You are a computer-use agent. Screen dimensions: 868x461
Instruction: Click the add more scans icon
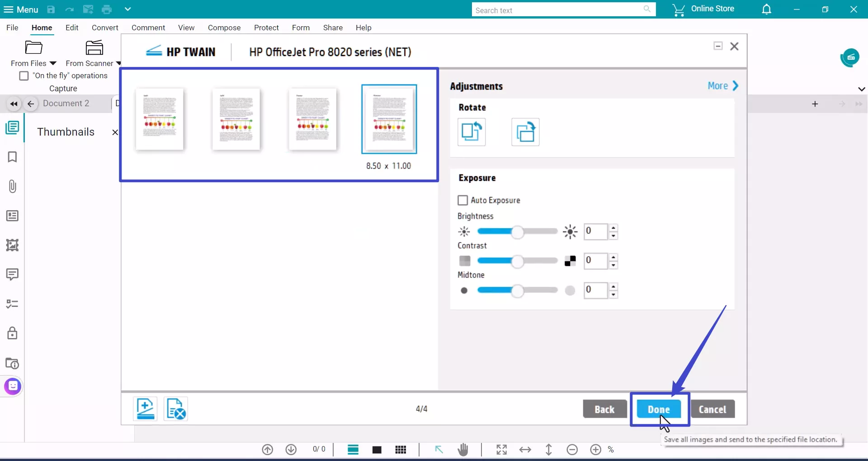pyautogui.click(x=144, y=409)
